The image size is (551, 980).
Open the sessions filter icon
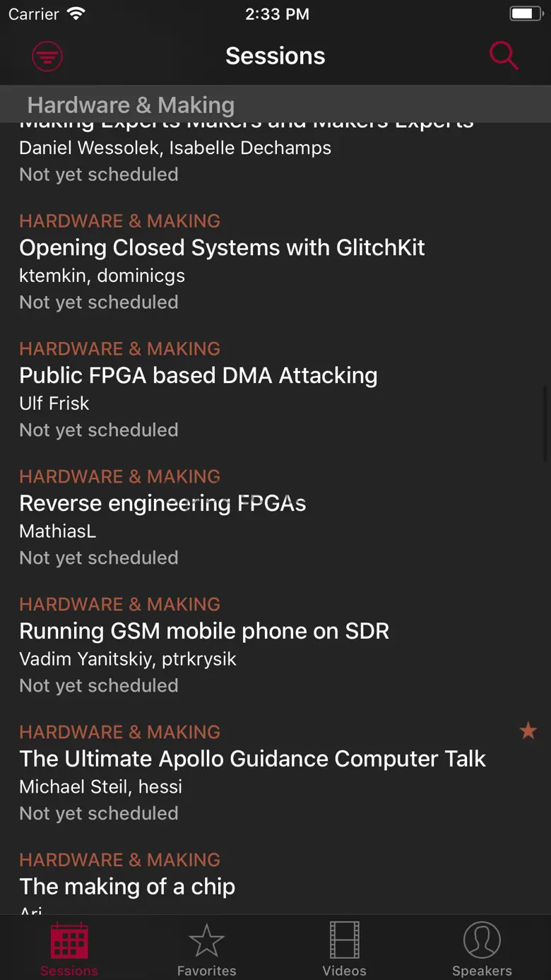47,56
